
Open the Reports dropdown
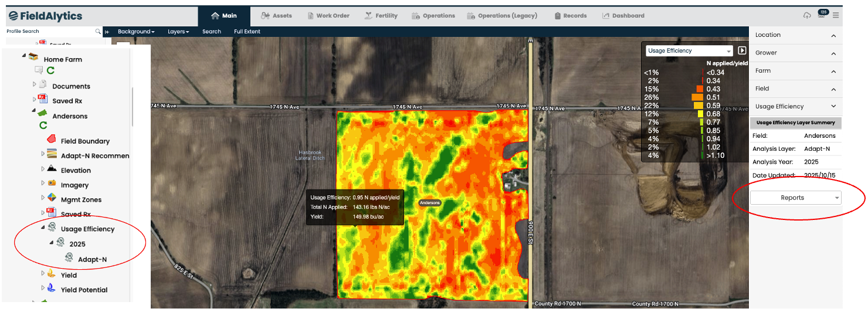coord(796,198)
